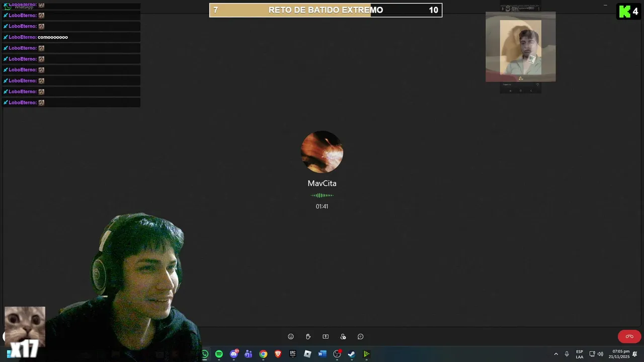Hang up with the red end-call button
644x362 pixels.
[x=629, y=336]
